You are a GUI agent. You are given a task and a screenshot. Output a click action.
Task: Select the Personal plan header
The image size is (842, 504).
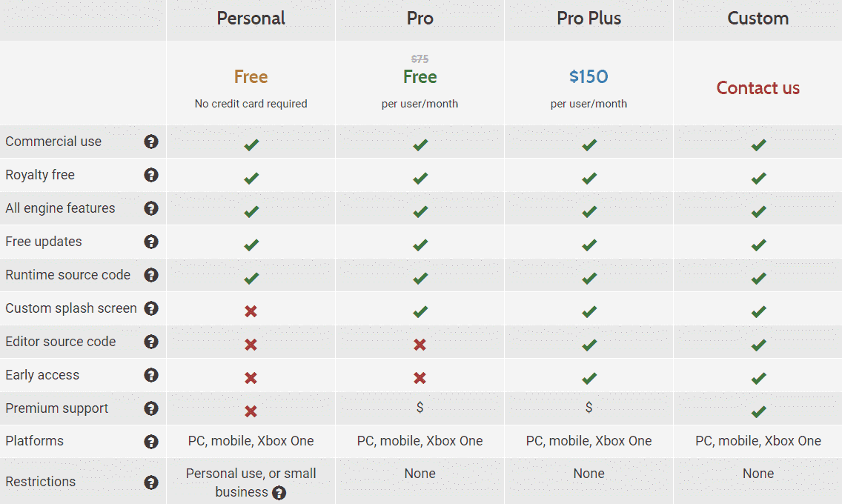point(251,19)
